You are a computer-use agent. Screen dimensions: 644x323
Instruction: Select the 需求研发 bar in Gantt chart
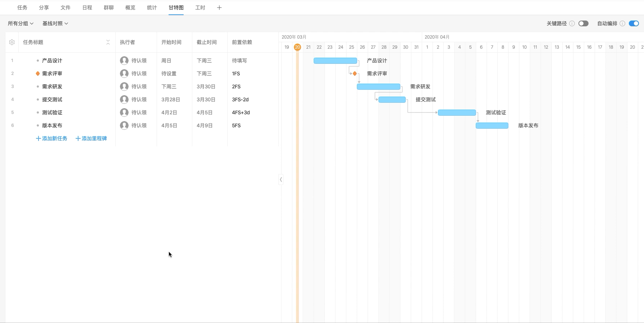[x=379, y=87]
